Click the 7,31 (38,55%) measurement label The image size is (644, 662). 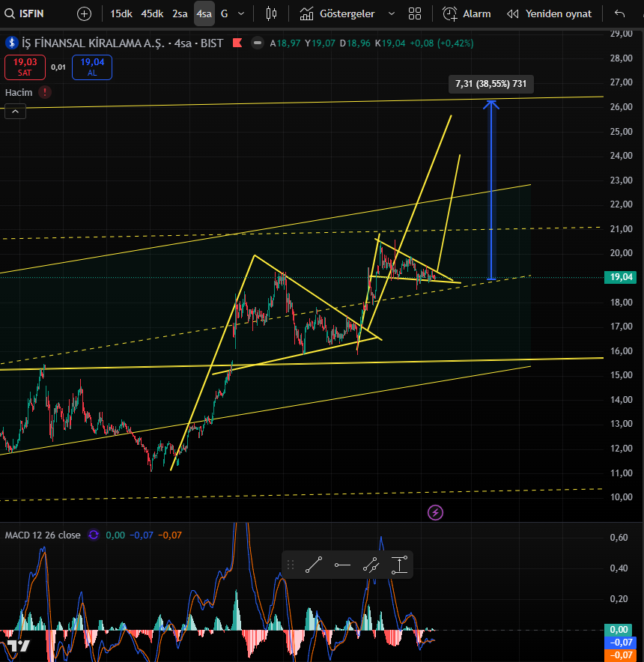pos(490,84)
